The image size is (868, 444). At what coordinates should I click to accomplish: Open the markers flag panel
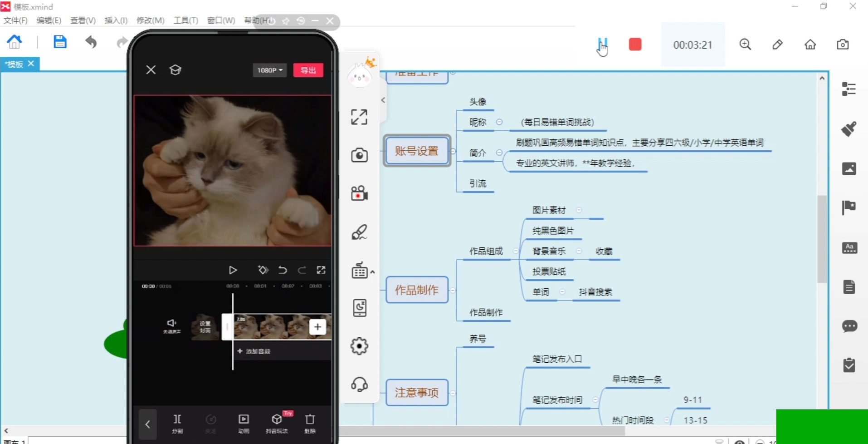click(848, 208)
